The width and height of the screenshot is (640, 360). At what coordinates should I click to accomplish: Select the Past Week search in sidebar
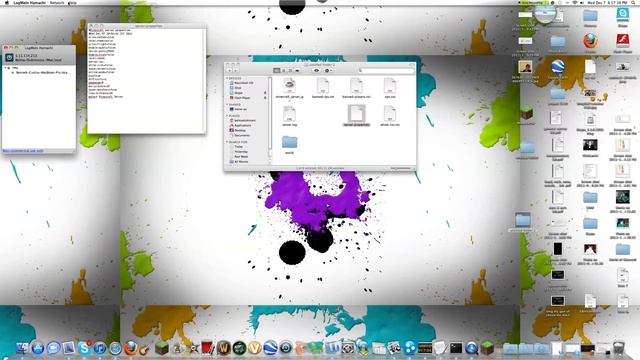[239, 156]
